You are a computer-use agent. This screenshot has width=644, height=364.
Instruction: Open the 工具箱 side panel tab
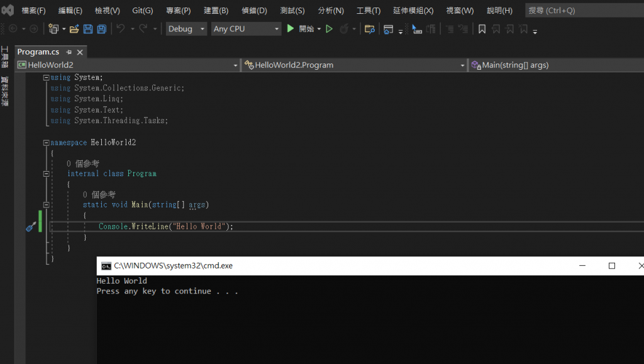pos(4,57)
